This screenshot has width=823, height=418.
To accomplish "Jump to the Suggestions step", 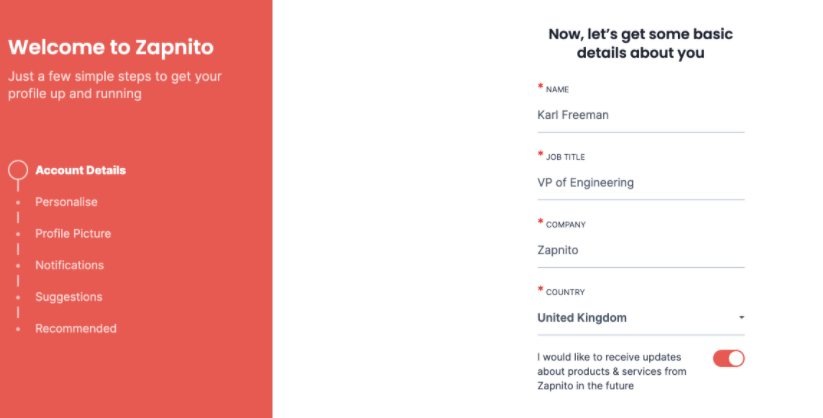I will (69, 297).
